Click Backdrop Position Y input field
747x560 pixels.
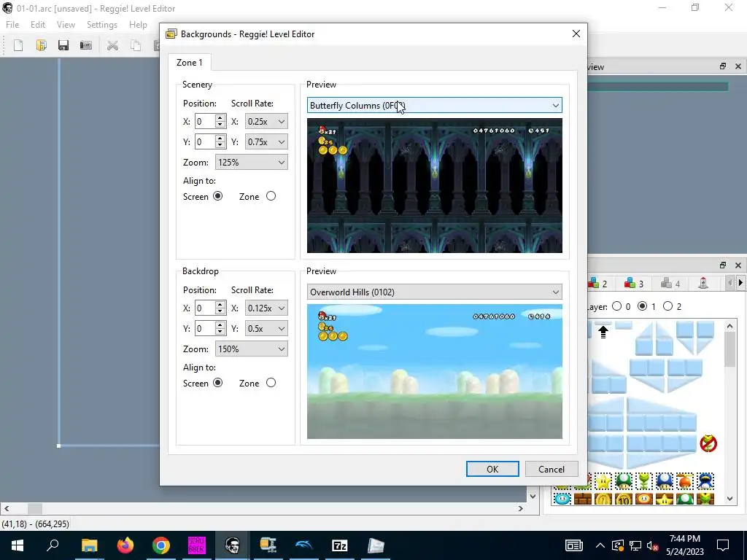[205, 329]
